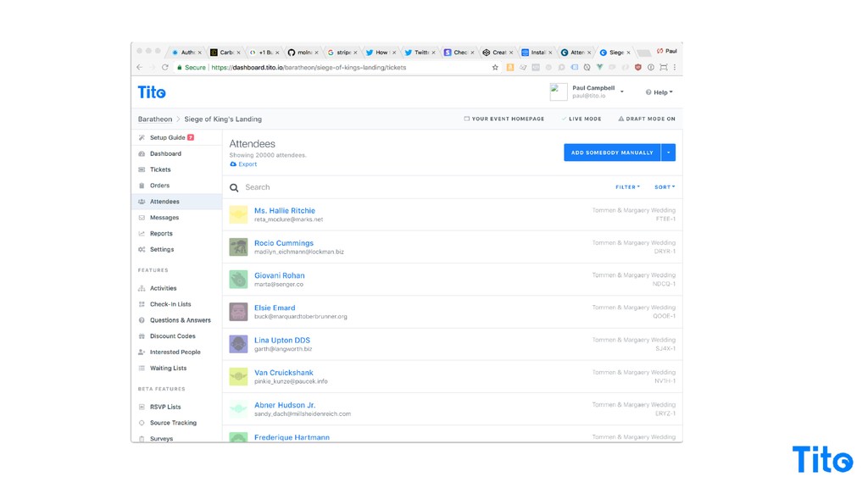Click the browser address bar URL
The height and width of the screenshot is (488, 868).
309,68
